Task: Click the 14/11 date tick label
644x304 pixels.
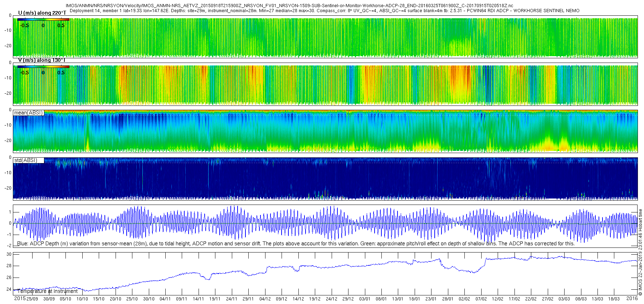Action: (198, 299)
